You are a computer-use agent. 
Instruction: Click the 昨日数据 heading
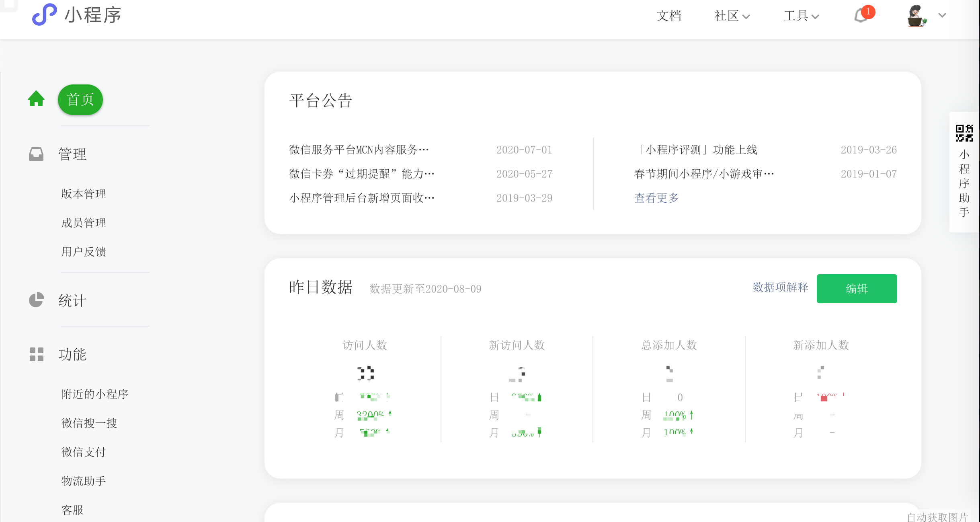pos(321,287)
